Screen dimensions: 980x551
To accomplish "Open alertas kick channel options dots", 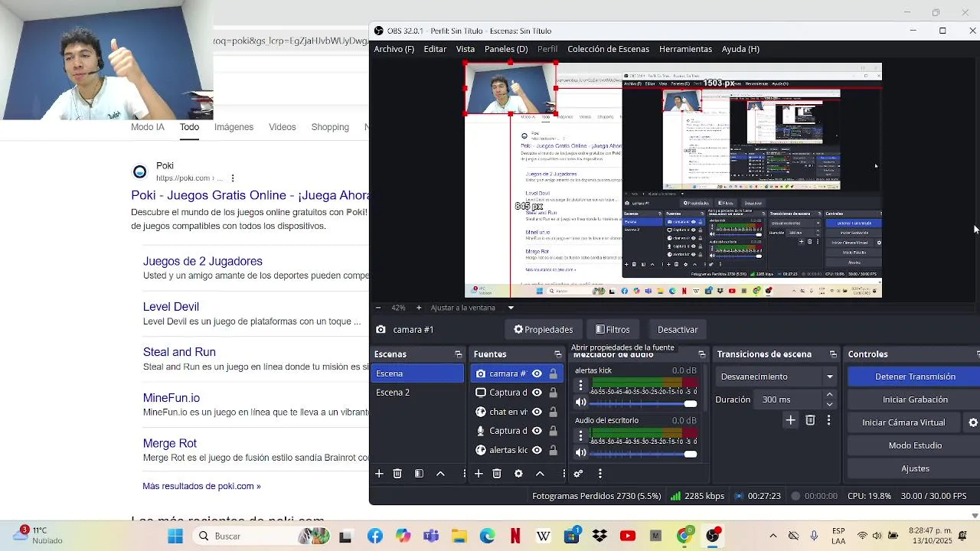I will (580, 386).
